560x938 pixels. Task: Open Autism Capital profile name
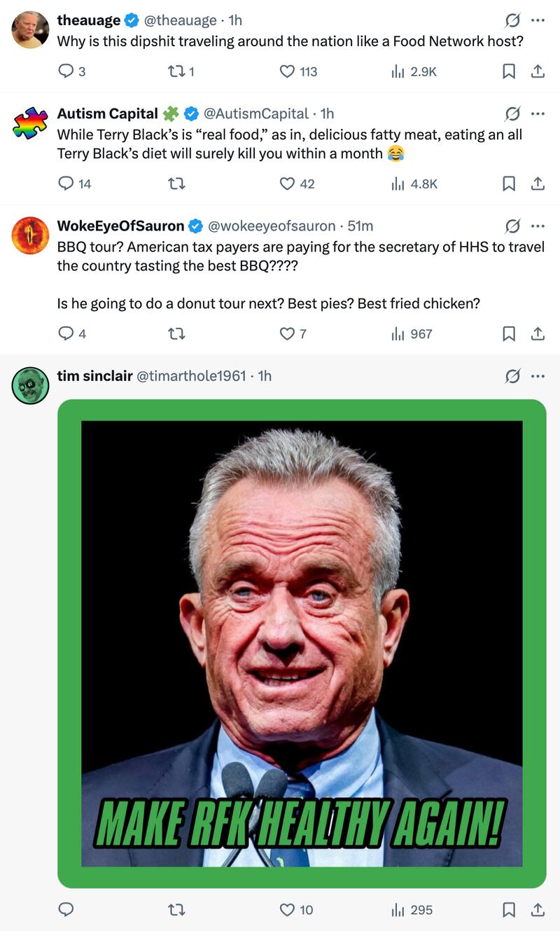[x=107, y=113]
